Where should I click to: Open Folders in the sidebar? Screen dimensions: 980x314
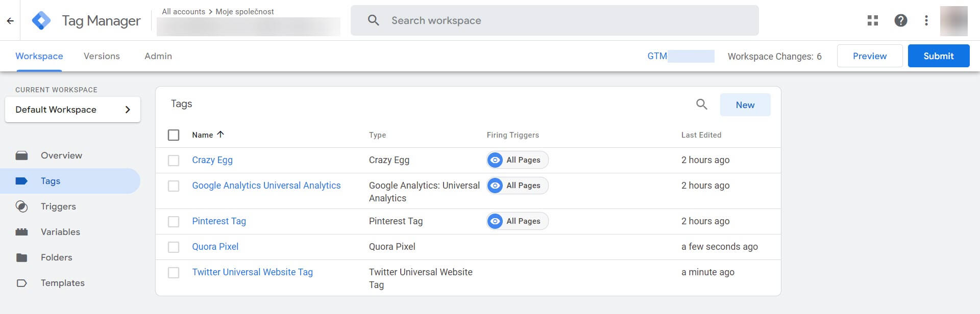(70, 257)
